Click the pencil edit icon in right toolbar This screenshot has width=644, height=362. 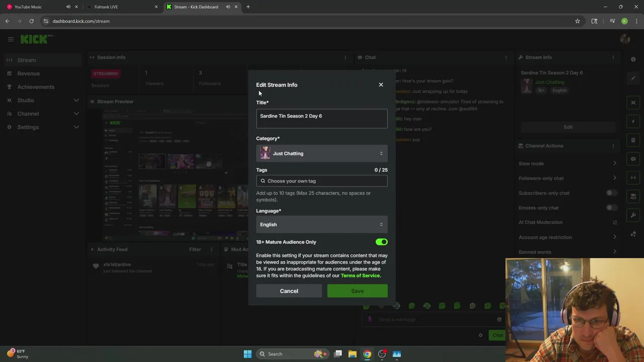tap(633, 78)
